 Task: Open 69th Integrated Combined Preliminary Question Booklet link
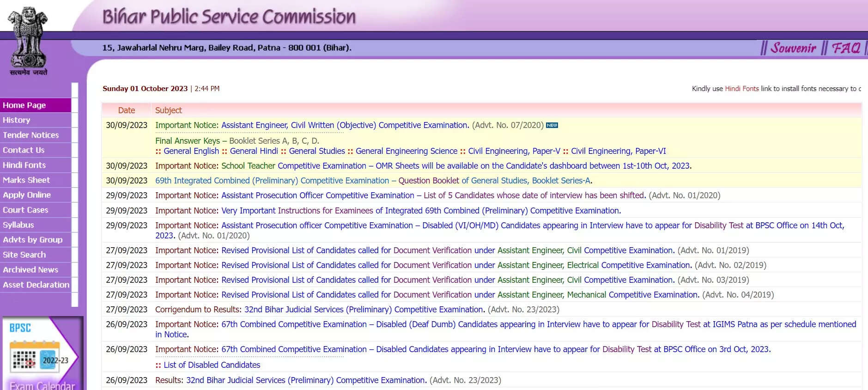point(373,181)
